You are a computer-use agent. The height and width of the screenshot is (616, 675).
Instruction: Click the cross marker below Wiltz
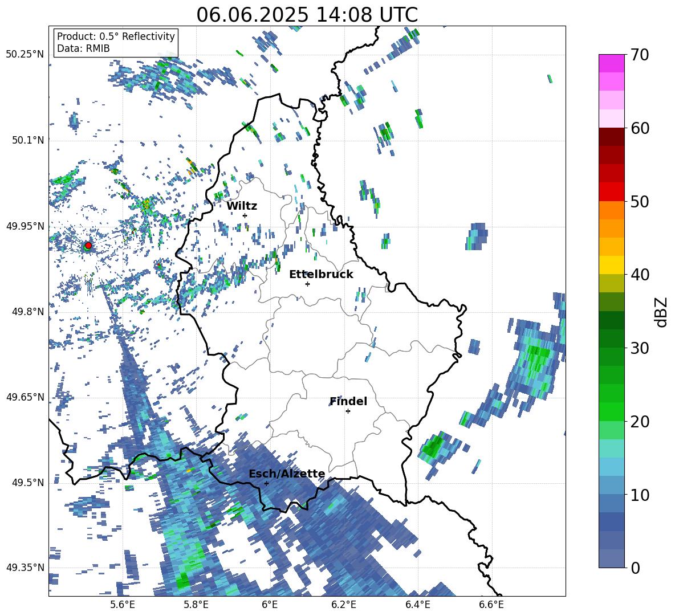coord(245,215)
